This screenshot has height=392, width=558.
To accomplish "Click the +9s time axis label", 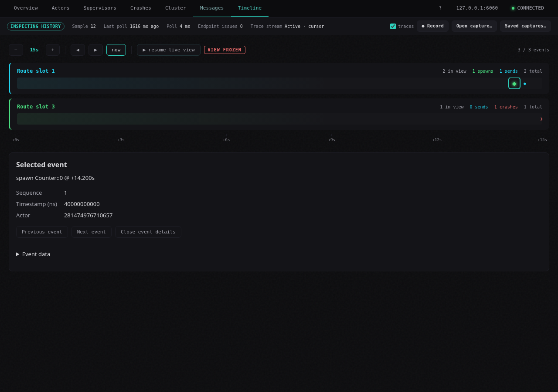I will point(332,140).
